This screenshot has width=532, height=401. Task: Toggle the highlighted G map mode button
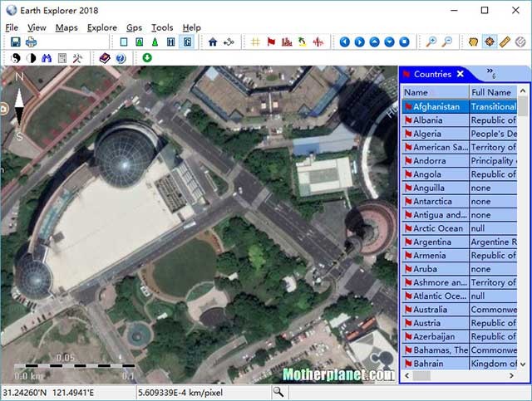pos(186,42)
